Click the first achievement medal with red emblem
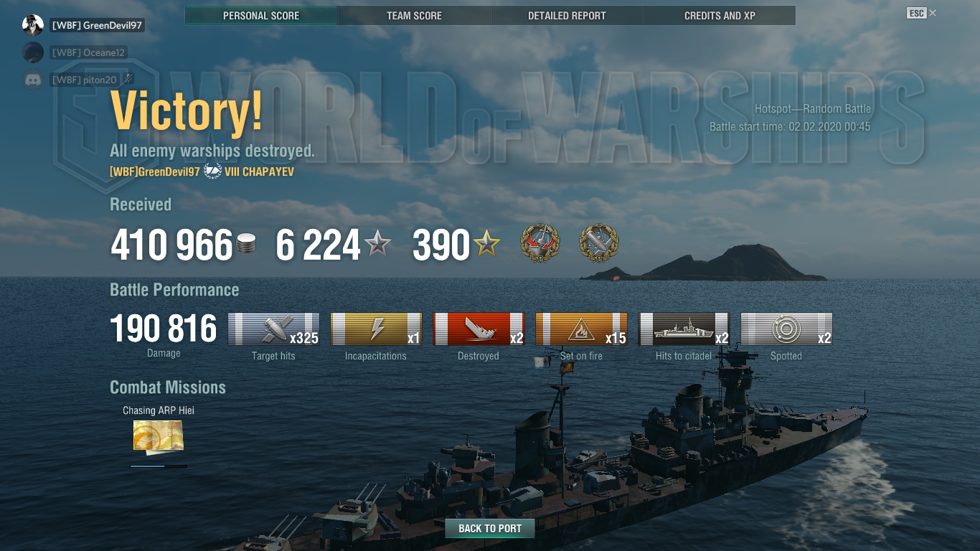This screenshot has height=551, width=980. [540, 244]
